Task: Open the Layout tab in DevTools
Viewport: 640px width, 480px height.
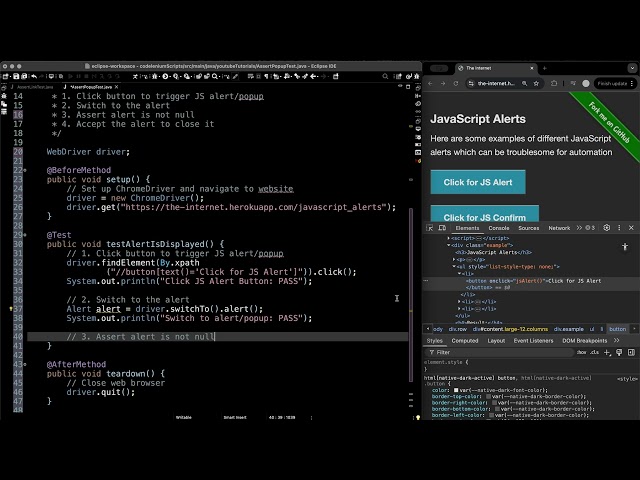Action: [496, 340]
